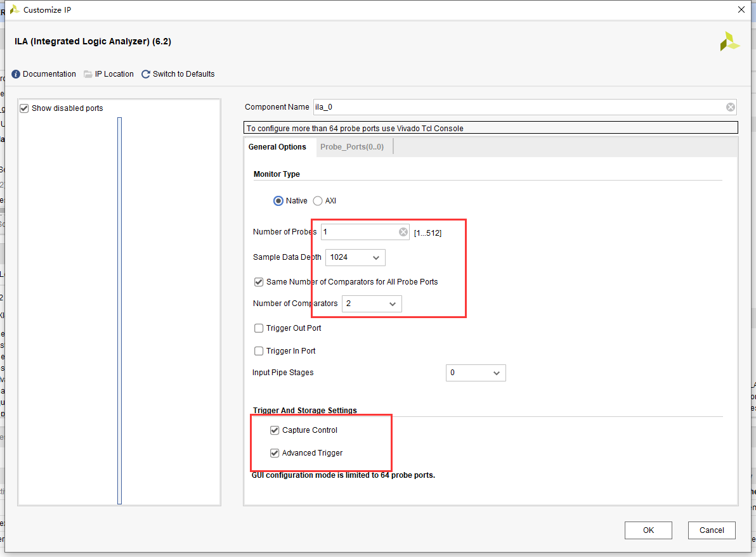Viewport: 756px width, 557px height.
Task: Click the Cancel button
Action: tap(712, 530)
